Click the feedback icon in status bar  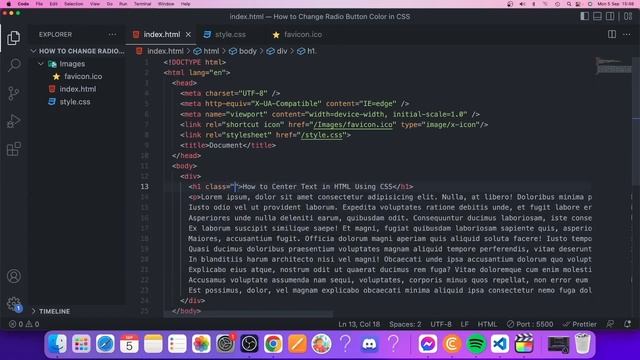click(x=610, y=324)
